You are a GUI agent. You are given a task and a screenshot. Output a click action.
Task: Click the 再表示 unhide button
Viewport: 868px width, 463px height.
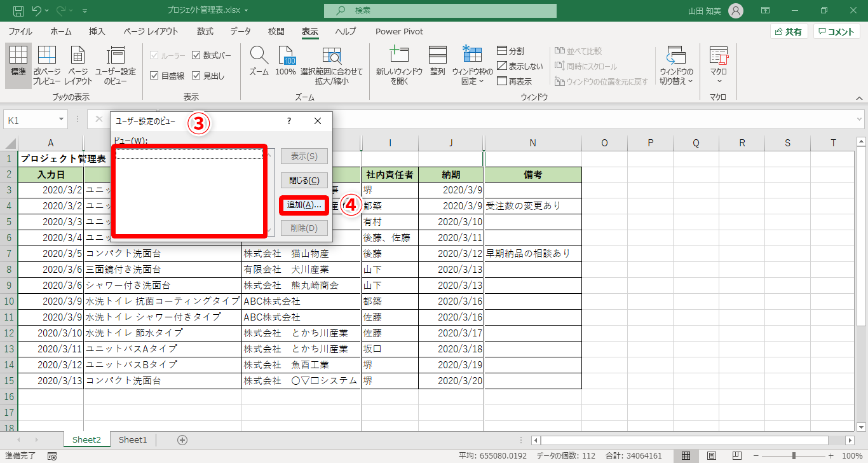515,81
